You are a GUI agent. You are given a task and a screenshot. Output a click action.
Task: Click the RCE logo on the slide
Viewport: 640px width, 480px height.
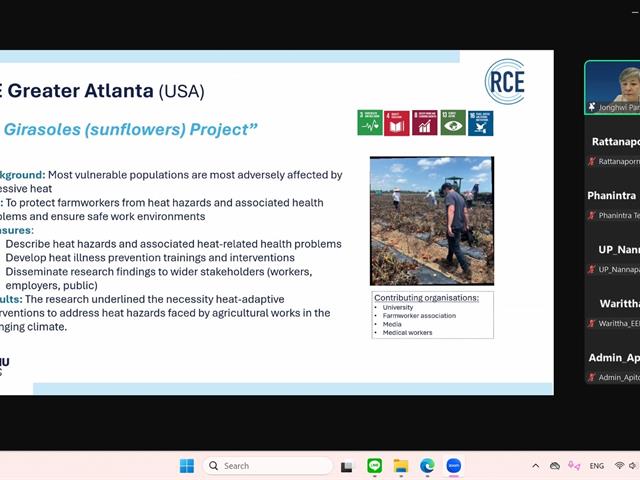coord(505,82)
